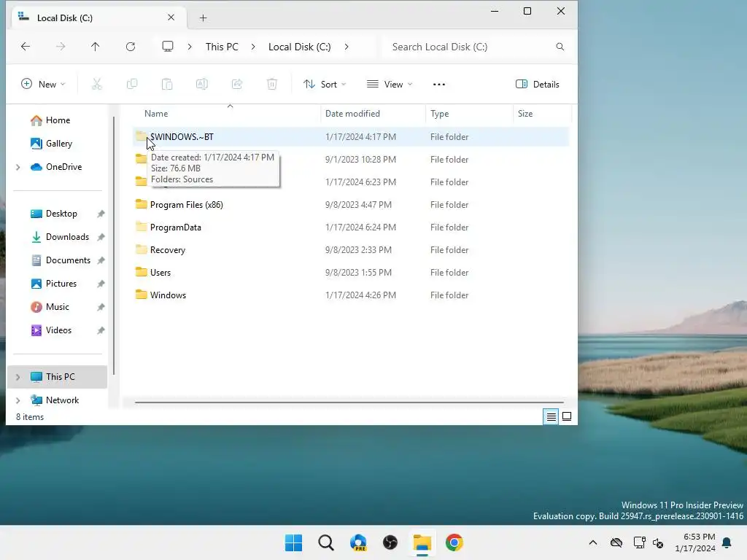This screenshot has width=747, height=560.
Task: Open OBS Studio from taskbar
Action: pyautogui.click(x=390, y=542)
